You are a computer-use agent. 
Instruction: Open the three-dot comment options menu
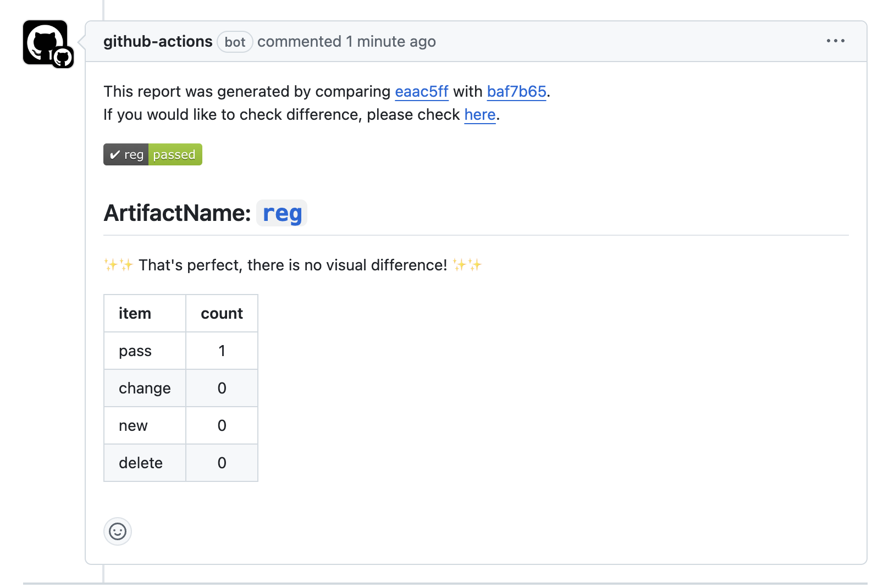point(835,41)
